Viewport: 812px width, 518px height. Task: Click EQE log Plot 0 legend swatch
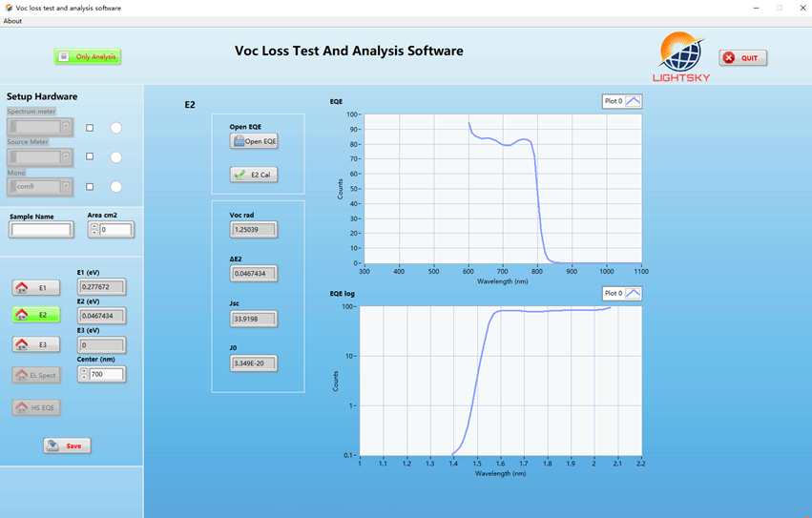click(634, 294)
